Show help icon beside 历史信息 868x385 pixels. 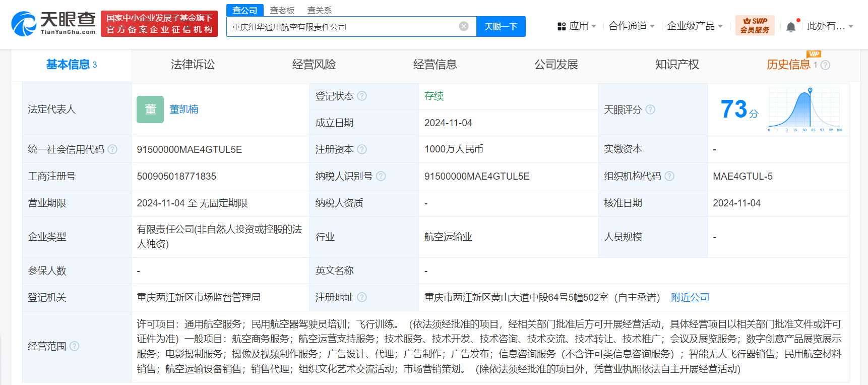(825, 65)
